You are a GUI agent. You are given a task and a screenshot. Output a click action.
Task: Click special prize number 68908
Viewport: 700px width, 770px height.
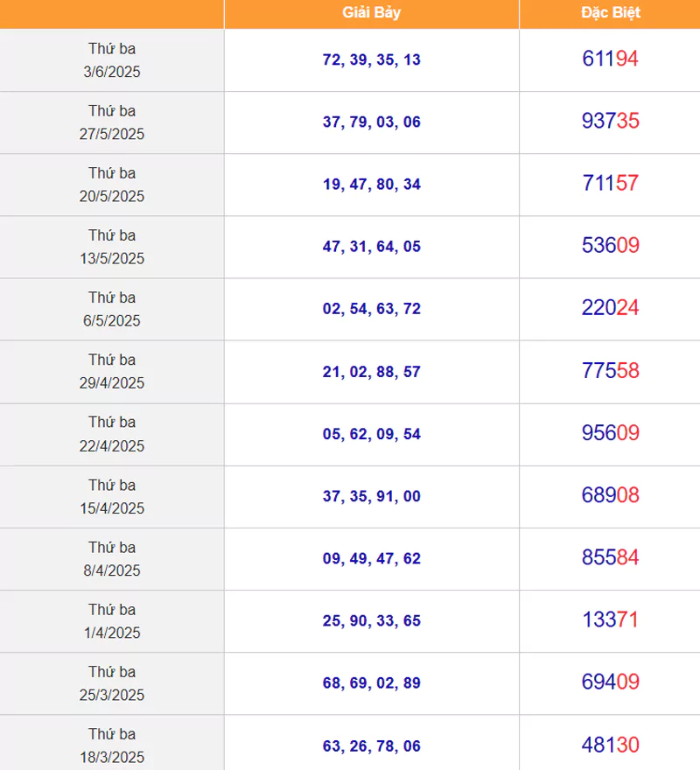tap(610, 495)
